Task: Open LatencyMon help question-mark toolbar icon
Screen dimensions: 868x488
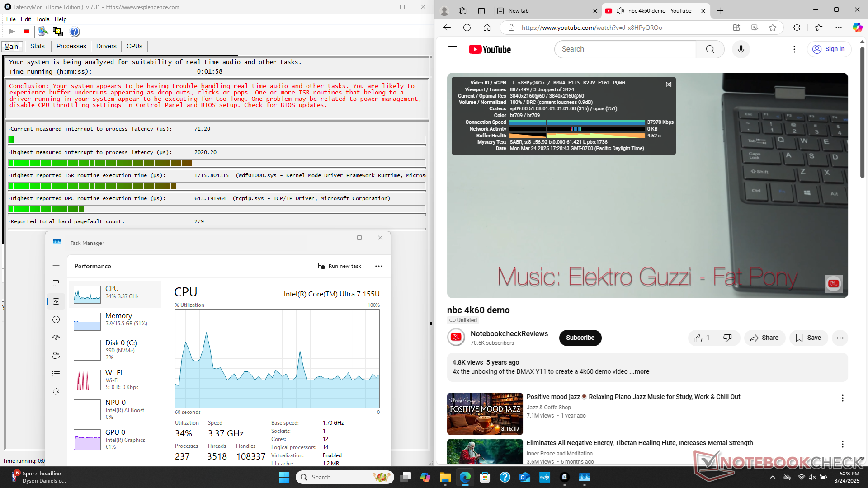Action: (x=75, y=31)
